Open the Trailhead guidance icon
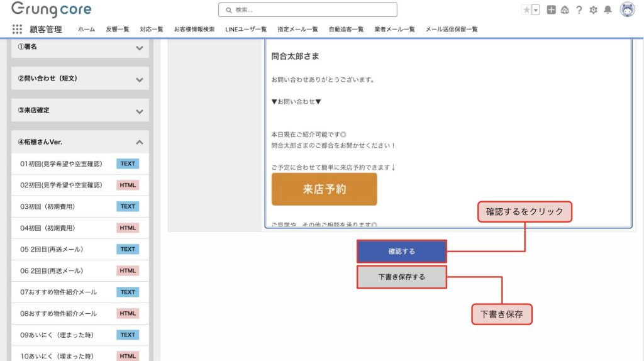644x361 pixels. point(565,10)
